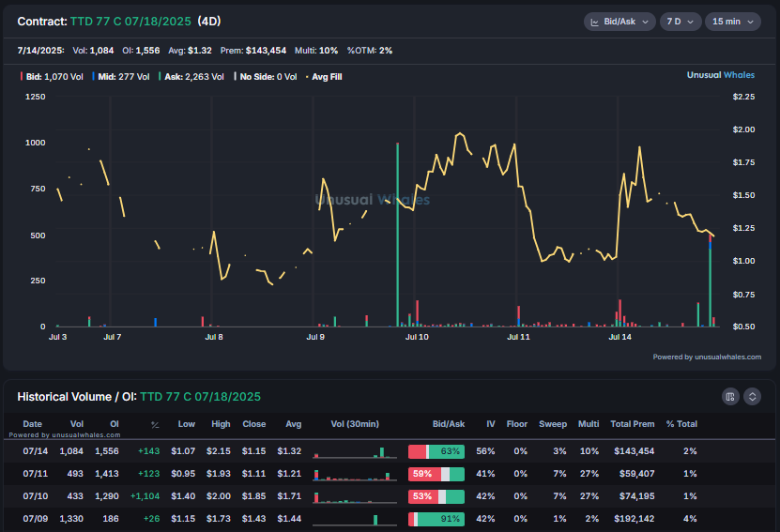This screenshot has height=532, width=780.
Task: Toggle the Avg Fill legend item
Action: 324,77
